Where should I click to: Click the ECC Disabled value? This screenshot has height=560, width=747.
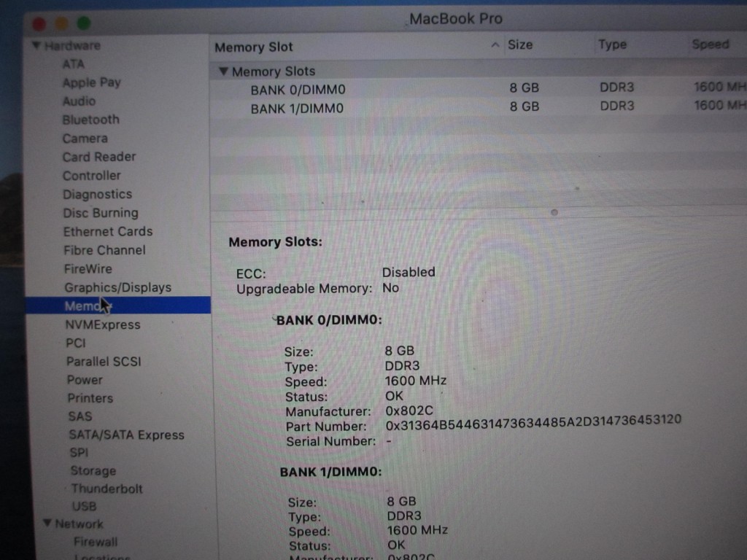pos(409,272)
